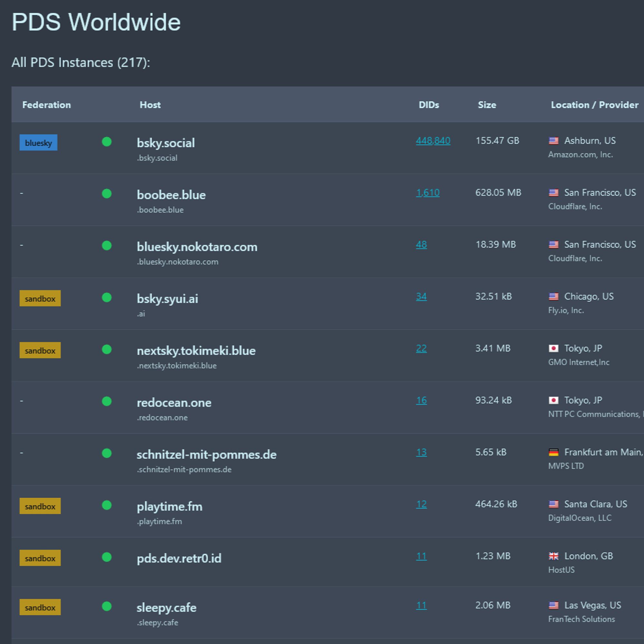The height and width of the screenshot is (644, 644).
Task: Select the boobee.blue host name
Action: (171, 195)
